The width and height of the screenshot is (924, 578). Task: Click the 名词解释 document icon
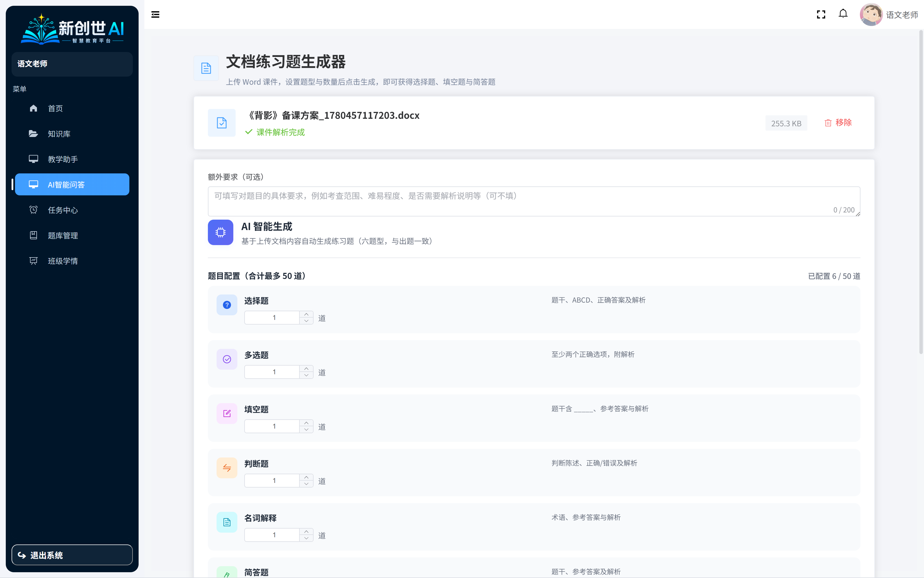coord(227,522)
